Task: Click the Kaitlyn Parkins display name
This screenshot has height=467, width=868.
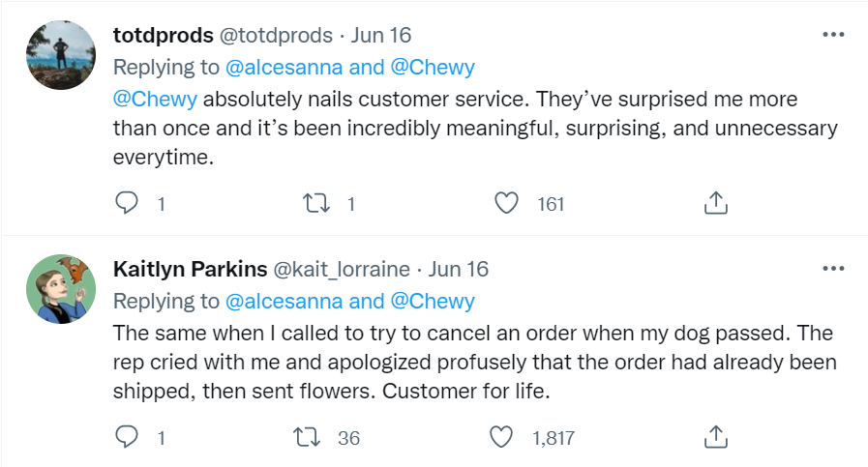Action: click(x=192, y=269)
